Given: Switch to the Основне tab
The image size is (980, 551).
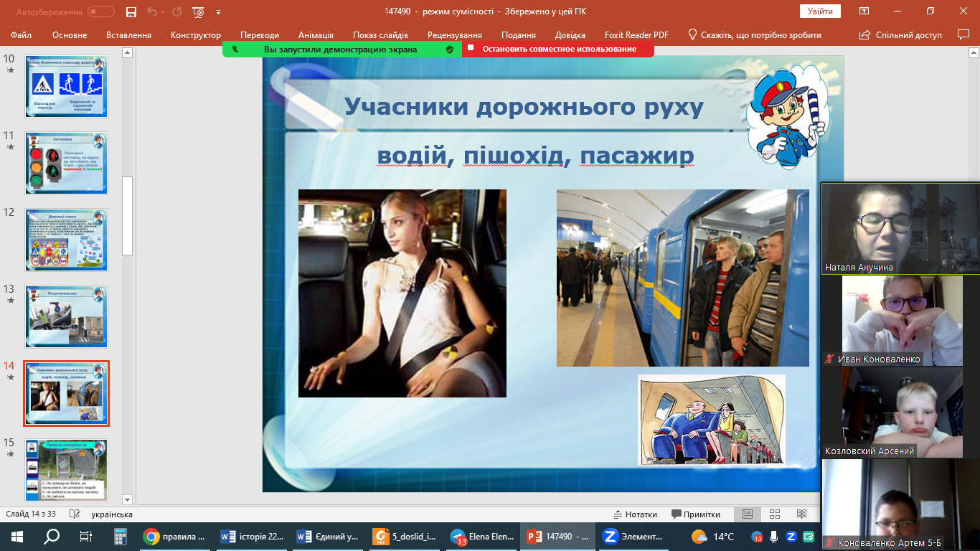Looking at the screenshot, I should pyautogui.click(x=70, y=34).
